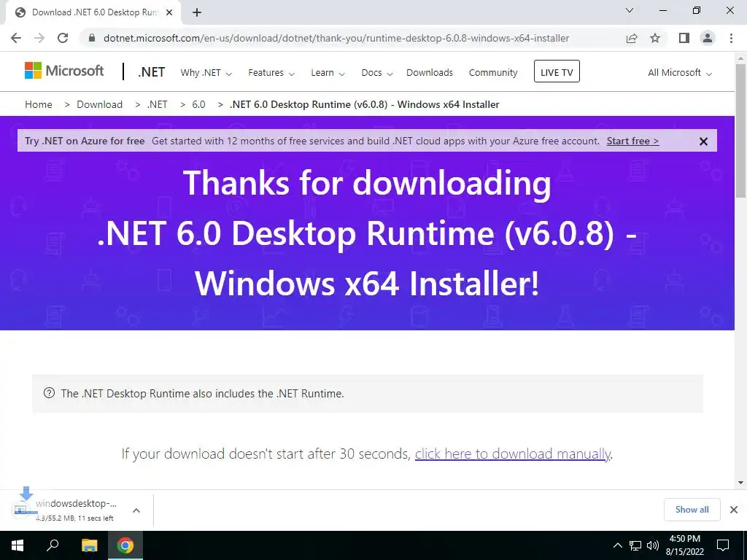
Task: Click the help icon beside Desktop Runtime note
Action: [49, 393]
